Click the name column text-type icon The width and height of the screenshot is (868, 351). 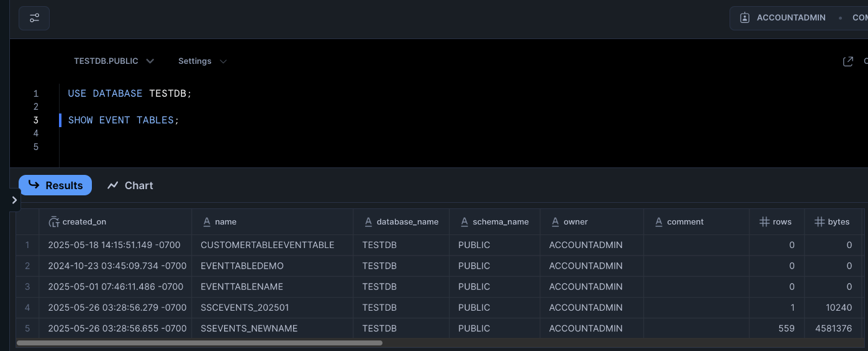coord(207,221)
